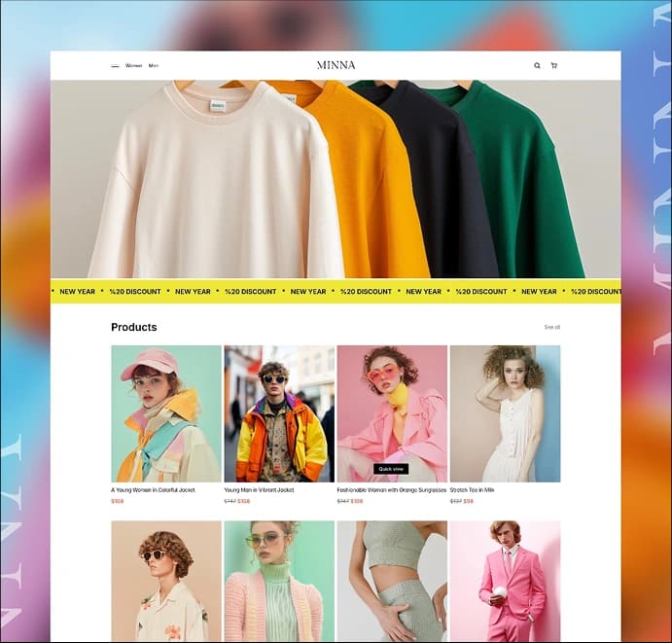Open the pink suit man product photo

(x=505, y=581)
